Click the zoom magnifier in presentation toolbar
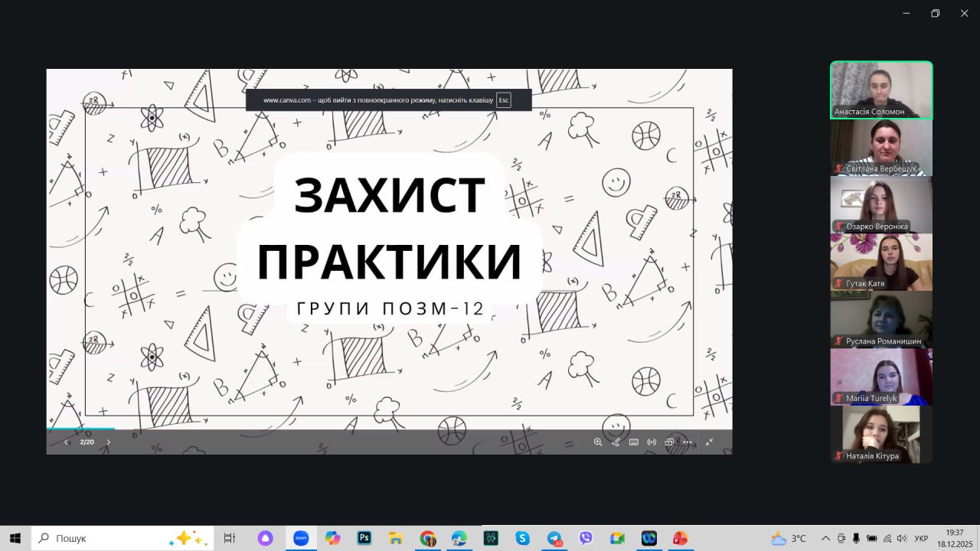 tap(598, 442)
